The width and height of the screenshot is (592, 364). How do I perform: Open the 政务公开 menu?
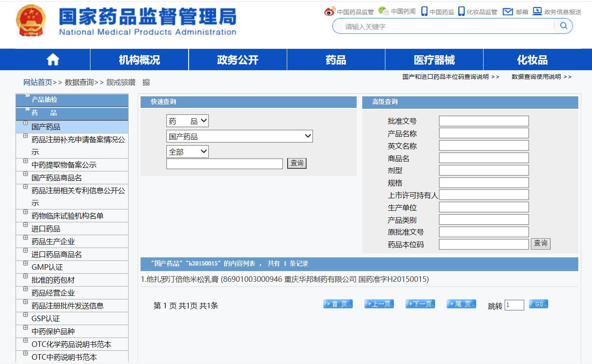[x=237, y=60]
